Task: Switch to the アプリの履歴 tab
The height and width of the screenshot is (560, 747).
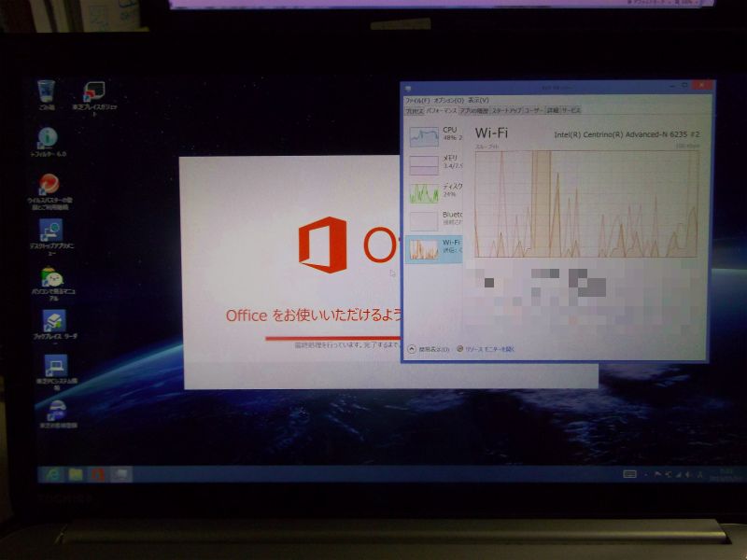Action: tap(474, 110)
